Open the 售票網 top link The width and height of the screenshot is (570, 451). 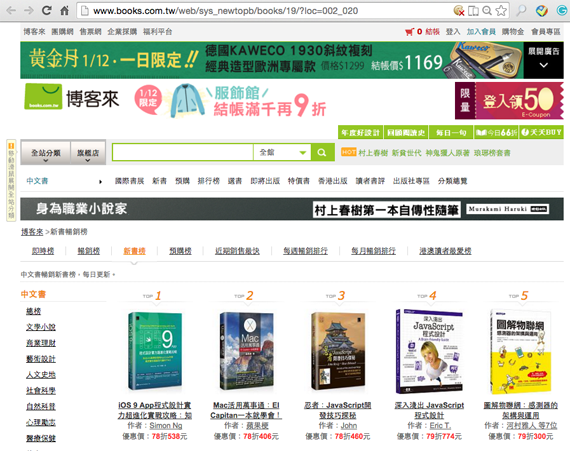91,32
